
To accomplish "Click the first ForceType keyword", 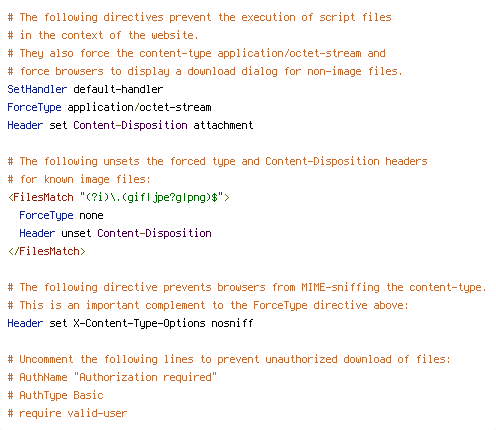I will point(34,108).
